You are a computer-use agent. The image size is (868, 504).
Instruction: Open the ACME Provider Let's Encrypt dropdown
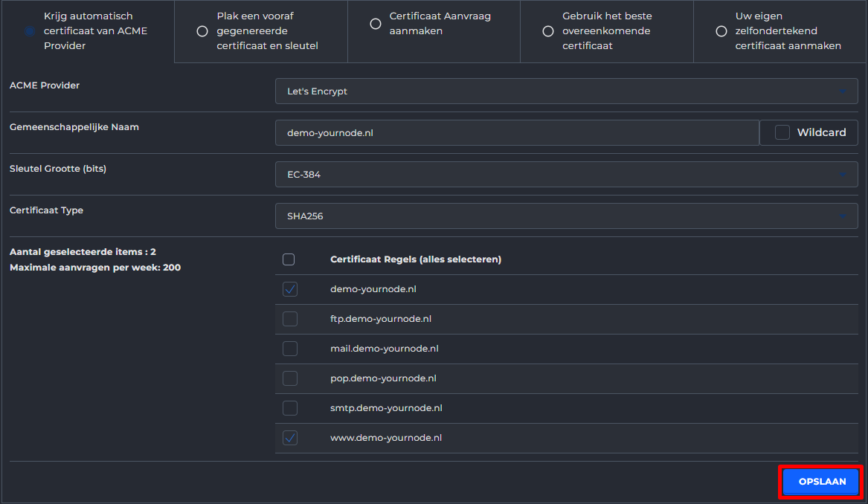[x=566, y=91]
